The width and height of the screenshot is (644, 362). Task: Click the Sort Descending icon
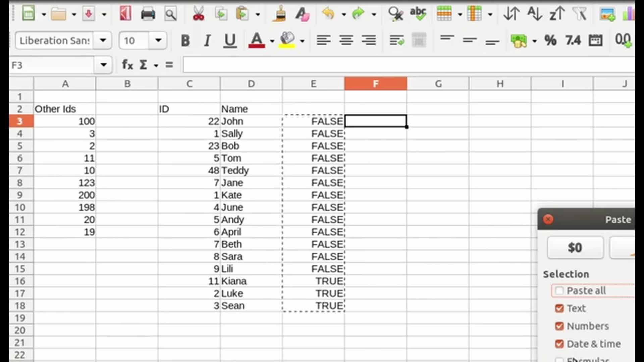coord(557,13)
